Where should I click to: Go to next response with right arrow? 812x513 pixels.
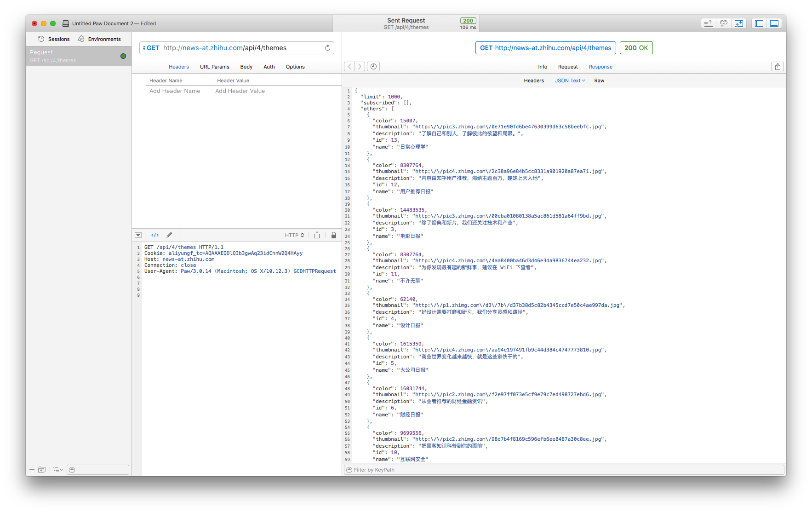click(360, 67)
